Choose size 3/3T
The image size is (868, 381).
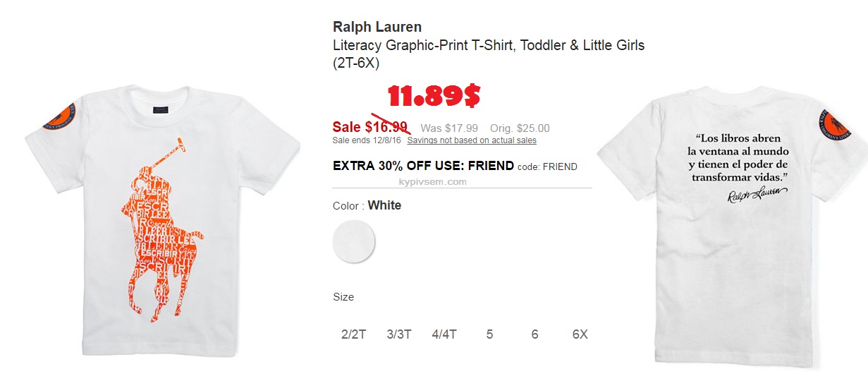click(x=399, y=334)
